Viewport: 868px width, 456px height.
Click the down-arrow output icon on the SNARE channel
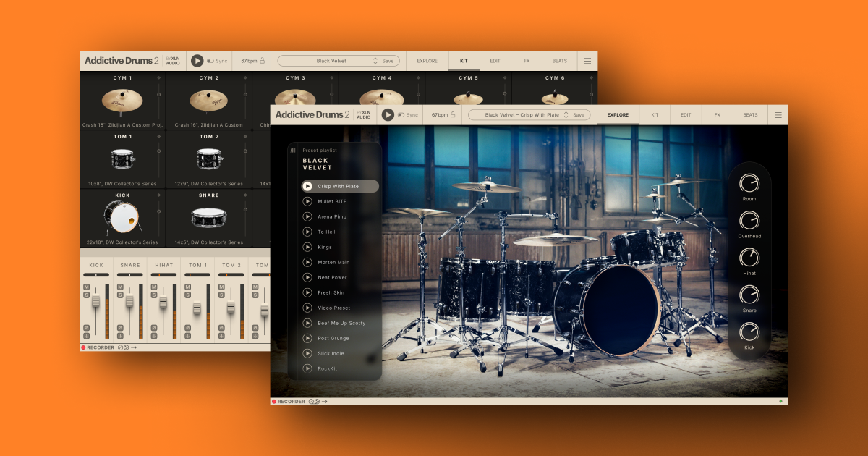(120, 335)
